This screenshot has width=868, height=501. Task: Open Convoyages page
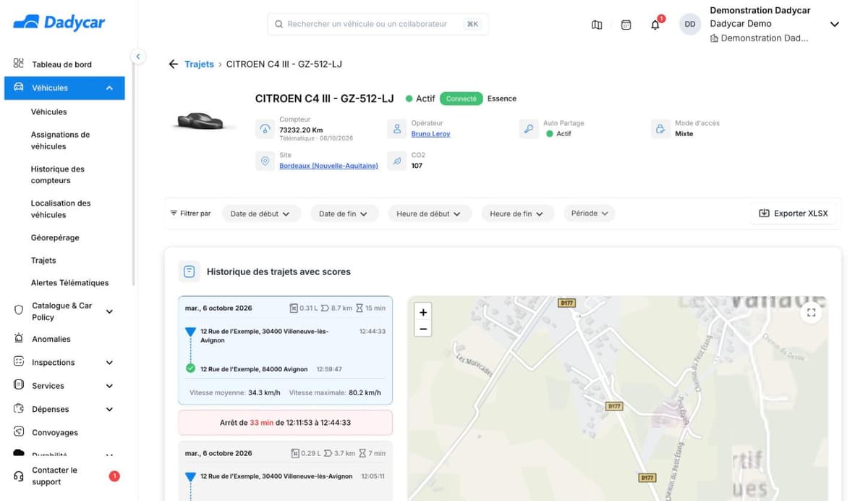click(55, 433)
